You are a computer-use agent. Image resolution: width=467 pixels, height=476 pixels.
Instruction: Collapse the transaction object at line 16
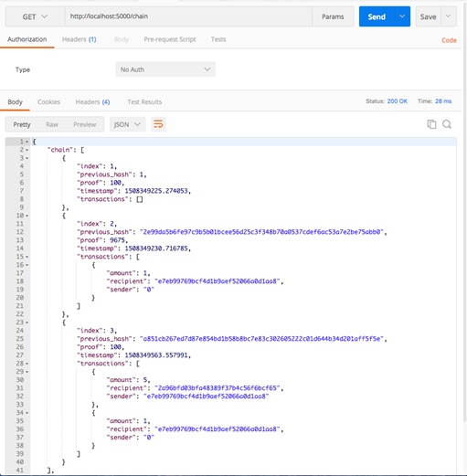coord(27,265)
